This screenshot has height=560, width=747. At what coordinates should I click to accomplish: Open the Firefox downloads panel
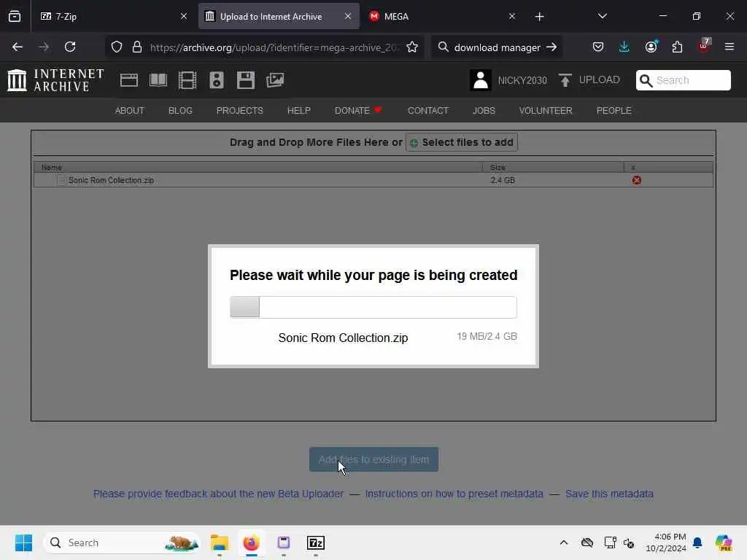(624, 47)
